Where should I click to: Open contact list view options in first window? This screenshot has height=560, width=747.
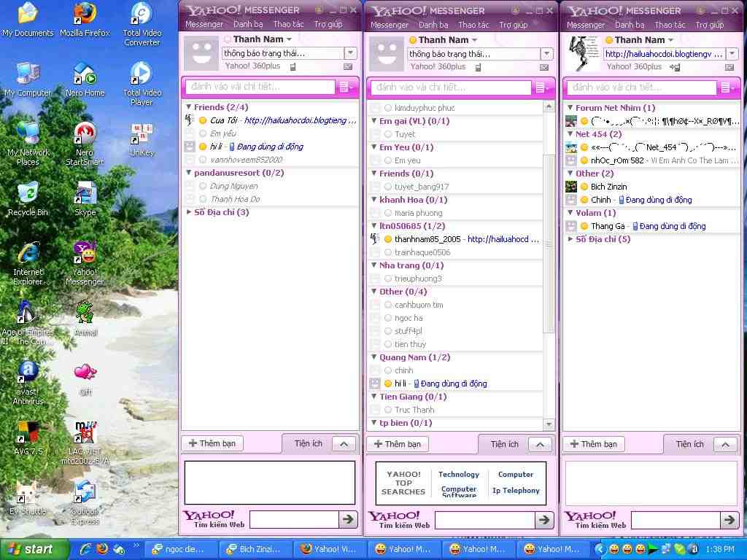[x=347, y=87]
